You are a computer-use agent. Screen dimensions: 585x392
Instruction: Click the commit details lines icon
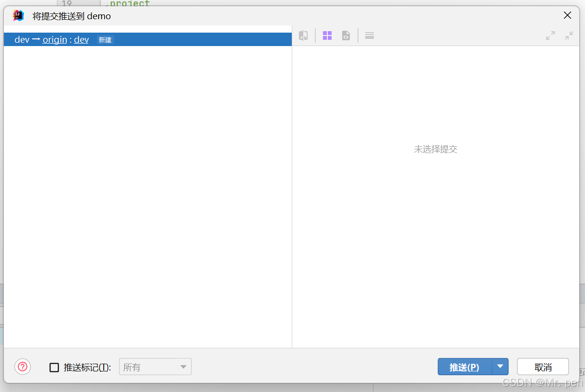point(370,36)
